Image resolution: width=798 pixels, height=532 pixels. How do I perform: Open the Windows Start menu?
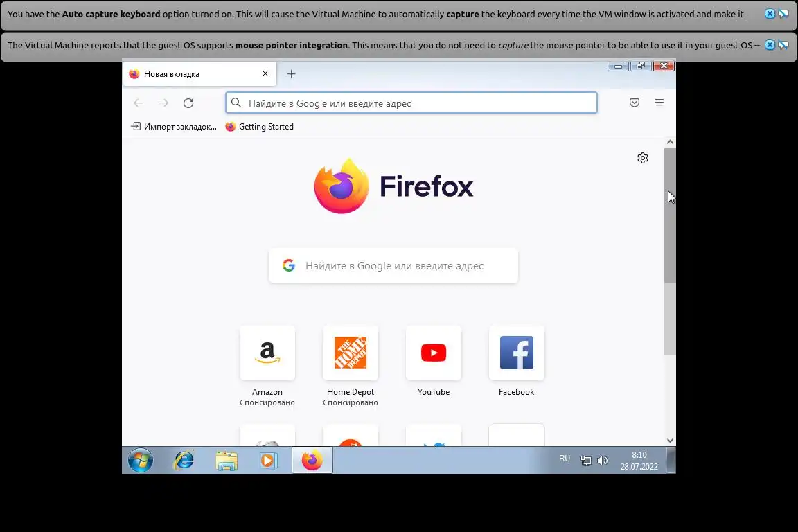(141, 460)
